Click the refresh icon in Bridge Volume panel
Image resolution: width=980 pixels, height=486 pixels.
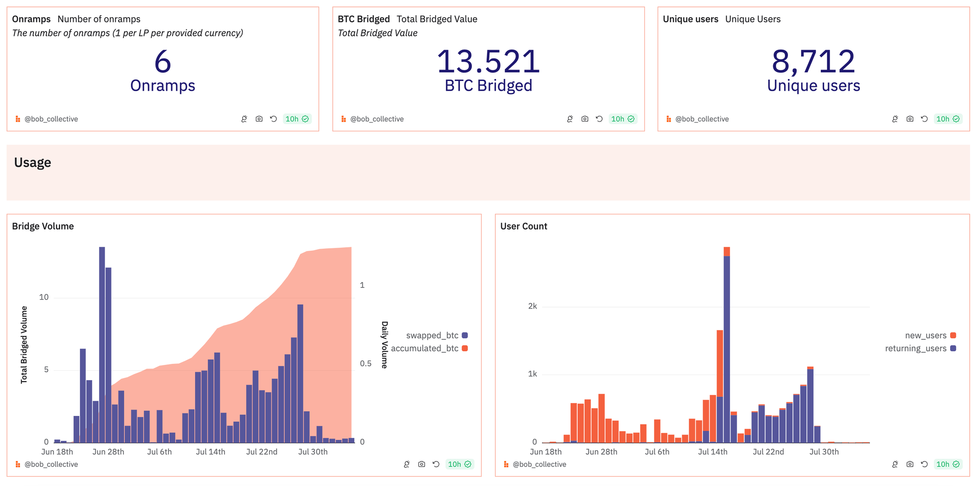[436, 464]
